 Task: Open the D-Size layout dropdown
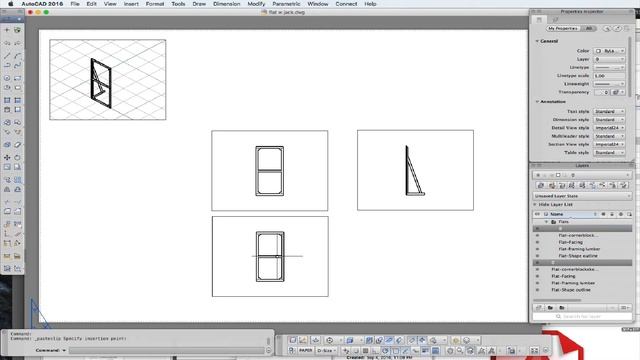tap(327, 351)
